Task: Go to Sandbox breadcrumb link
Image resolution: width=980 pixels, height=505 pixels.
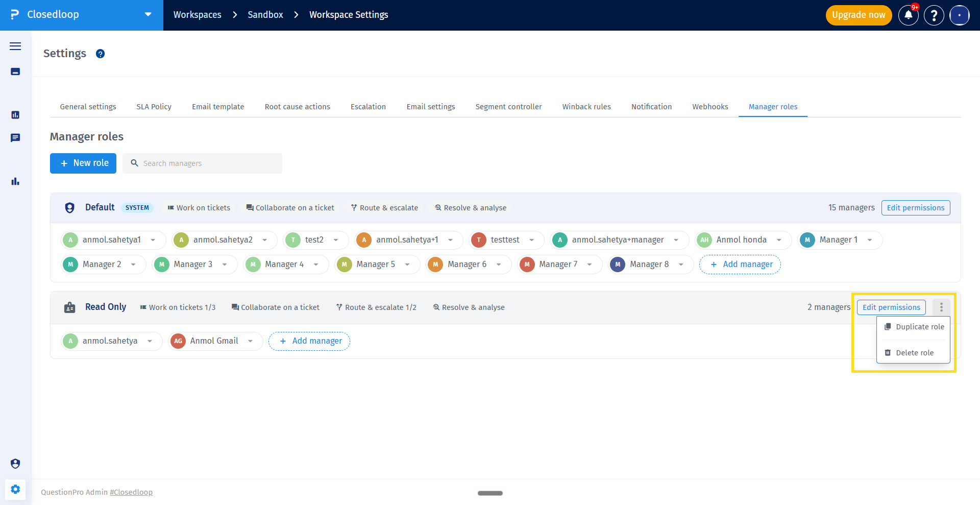Action: tap(265, 15)
